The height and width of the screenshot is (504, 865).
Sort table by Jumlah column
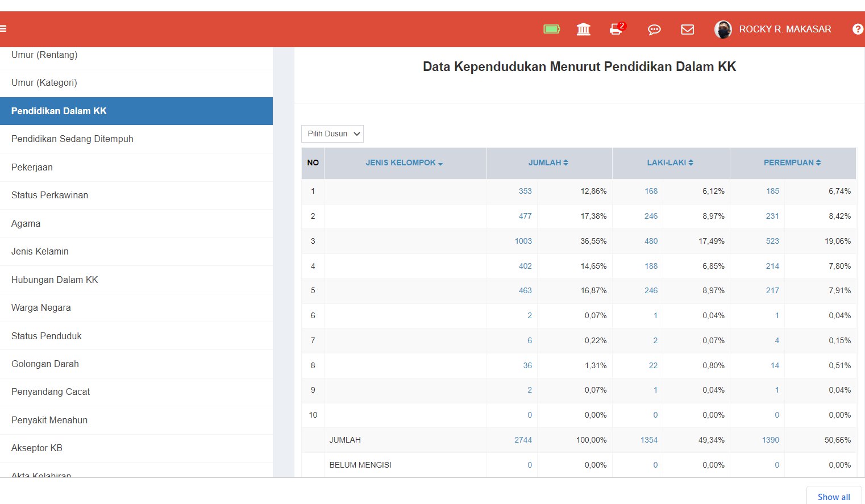pos(548,163)
